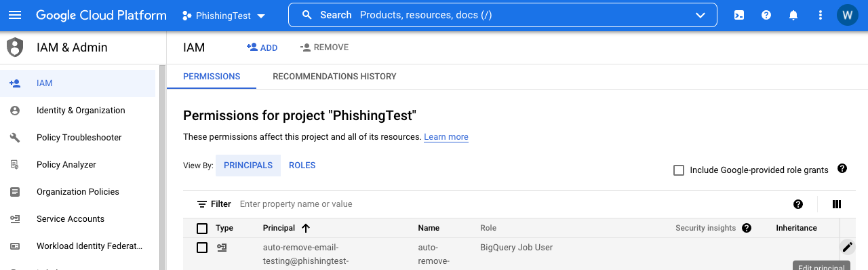Select the auto-remove-email-testing row checkbox
This screenshot has width=868, height=270.
202,248
